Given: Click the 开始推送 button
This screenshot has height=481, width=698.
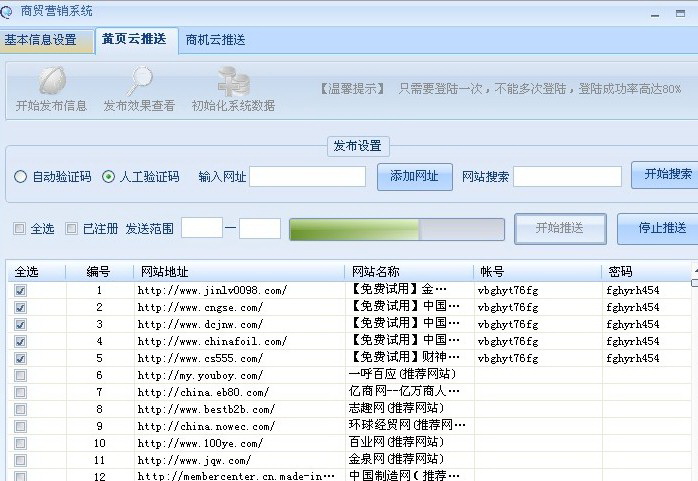Looking at the screenshot, I should tap(560, 229).
